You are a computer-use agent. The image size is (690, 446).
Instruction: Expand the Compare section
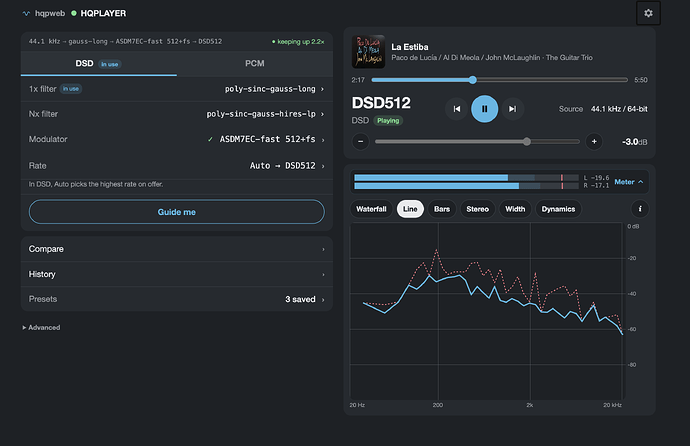pos(176,249)
